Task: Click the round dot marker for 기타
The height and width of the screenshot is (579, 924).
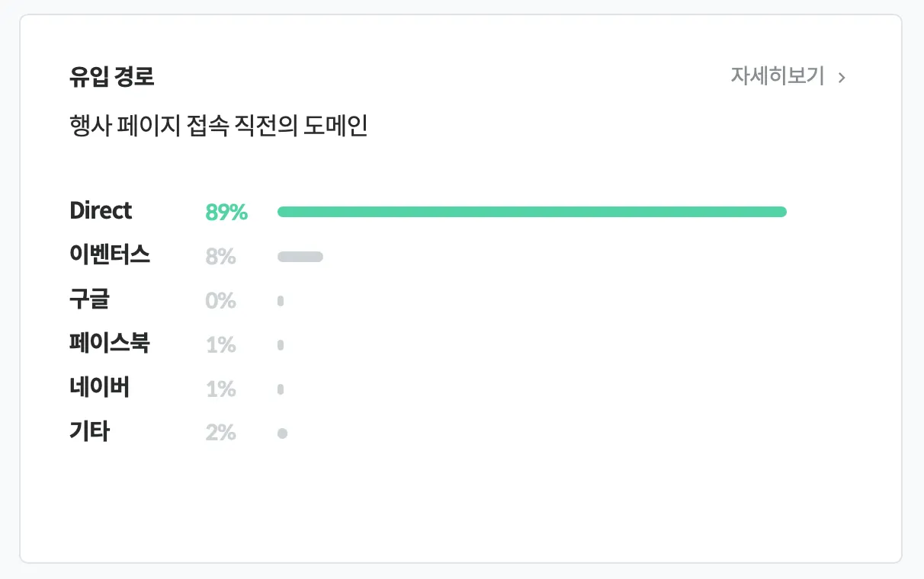Action: tap(282, 433)
